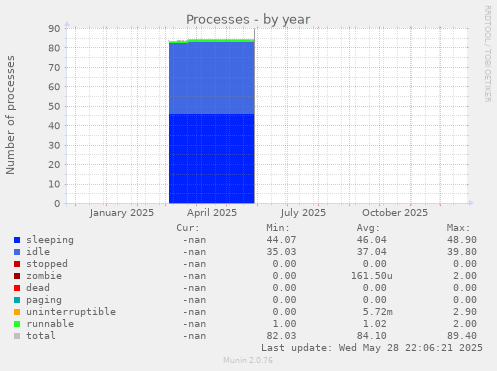Click sleeping average value 46.04
The image size is (497, 371).
point(372,240)
